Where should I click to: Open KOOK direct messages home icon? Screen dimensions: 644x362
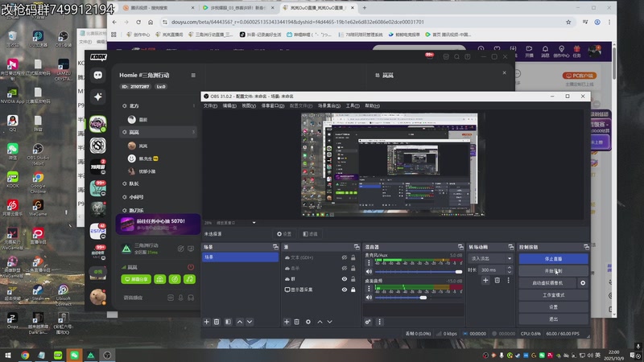97,75
